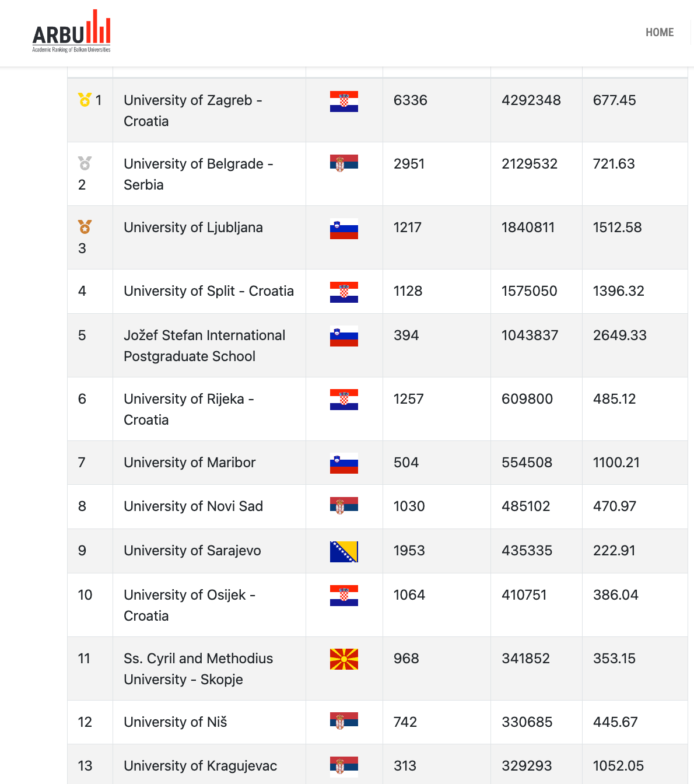This screenshot has height=784, width=694.
Task: Click Croatia flag beside University of Zagreb
Action: click(x=344, y=101)
